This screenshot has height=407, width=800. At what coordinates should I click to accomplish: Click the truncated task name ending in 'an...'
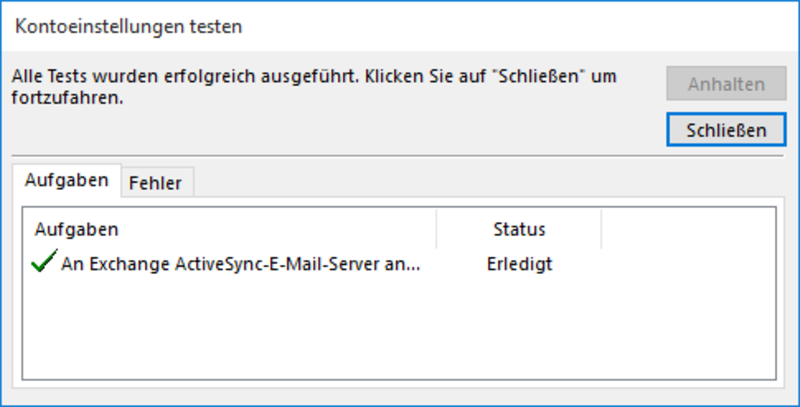click(x=240, y=264)
